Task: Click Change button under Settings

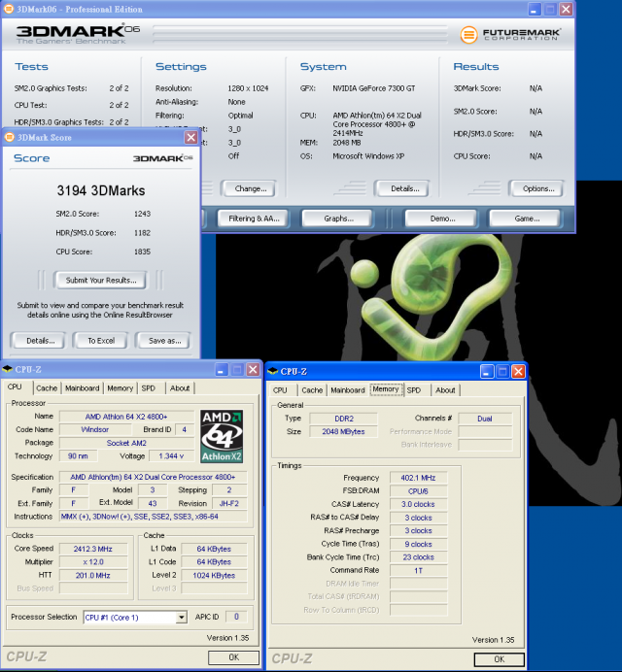Action: (250, 188)
